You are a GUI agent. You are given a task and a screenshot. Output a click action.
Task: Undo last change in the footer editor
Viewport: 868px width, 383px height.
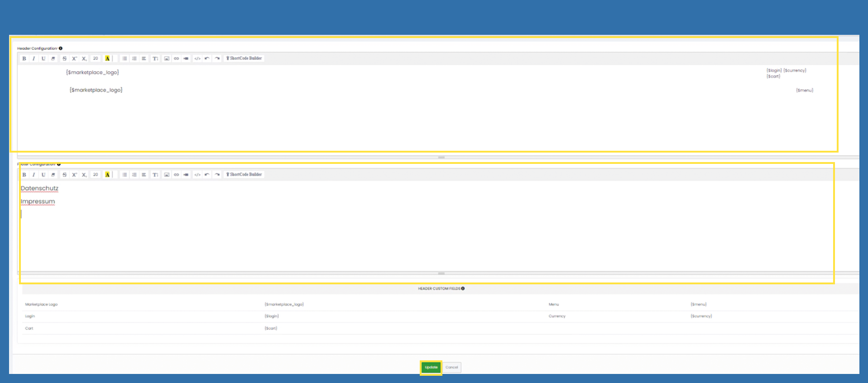(x=207, y=175)
